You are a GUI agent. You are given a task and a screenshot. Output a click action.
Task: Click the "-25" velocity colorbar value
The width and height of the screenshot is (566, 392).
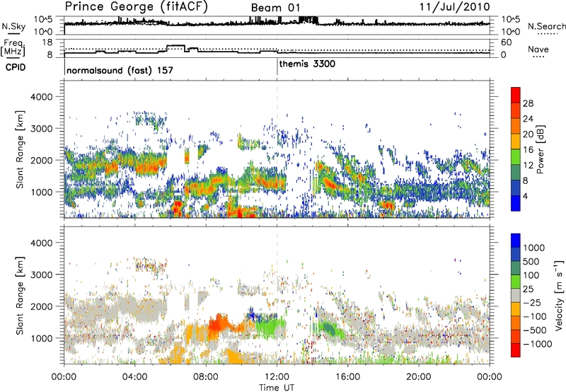[533, 303]
